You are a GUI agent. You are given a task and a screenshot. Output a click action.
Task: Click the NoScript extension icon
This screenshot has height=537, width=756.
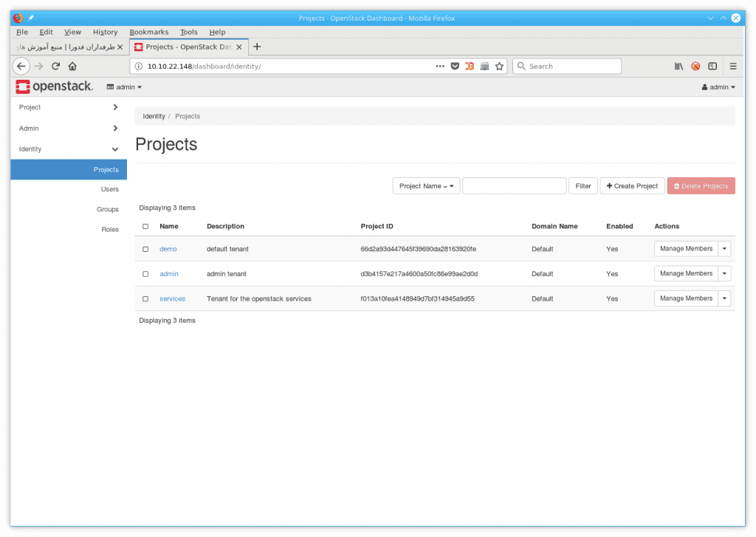(695, 66)
